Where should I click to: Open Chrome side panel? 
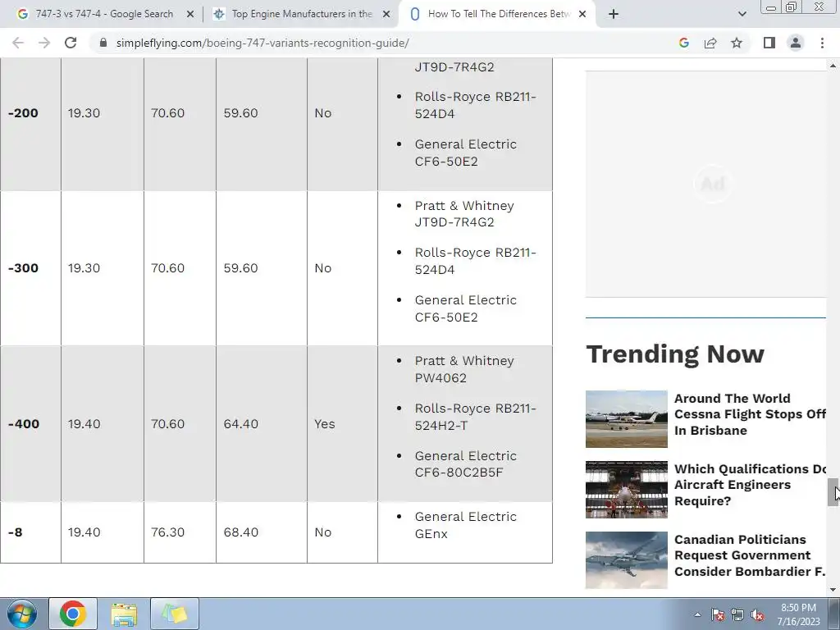(769, 43)
